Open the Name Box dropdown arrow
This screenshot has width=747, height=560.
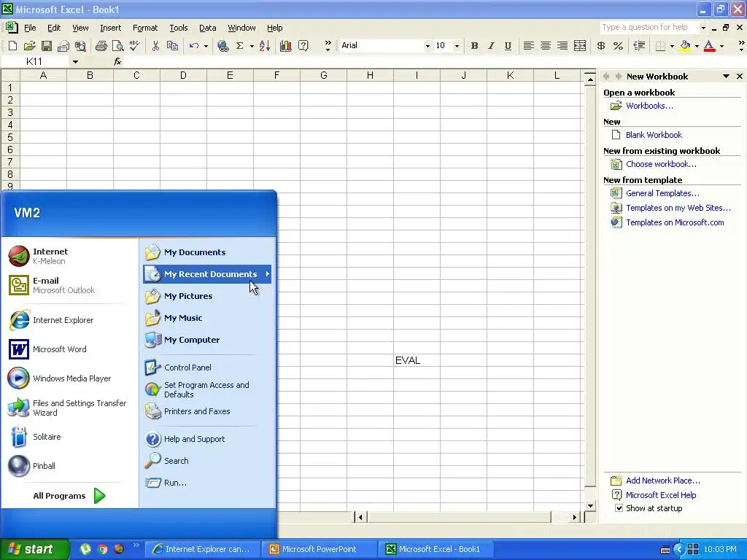click(x=75, y=61)
